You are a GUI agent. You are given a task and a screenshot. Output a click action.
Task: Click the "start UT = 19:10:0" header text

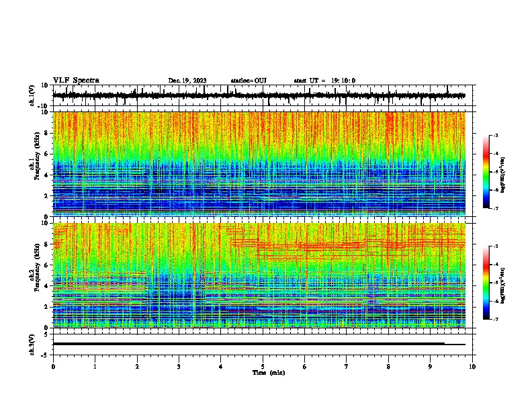(324, 81)
